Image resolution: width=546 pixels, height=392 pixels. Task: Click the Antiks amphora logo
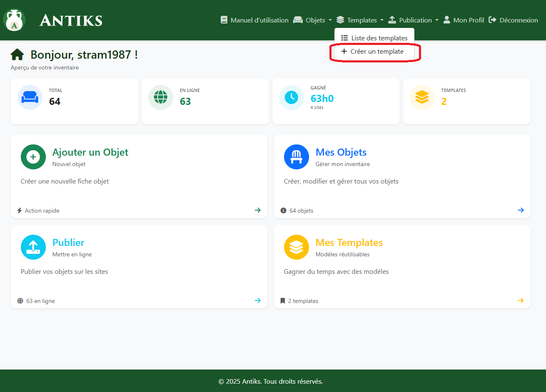pos(15,20)
